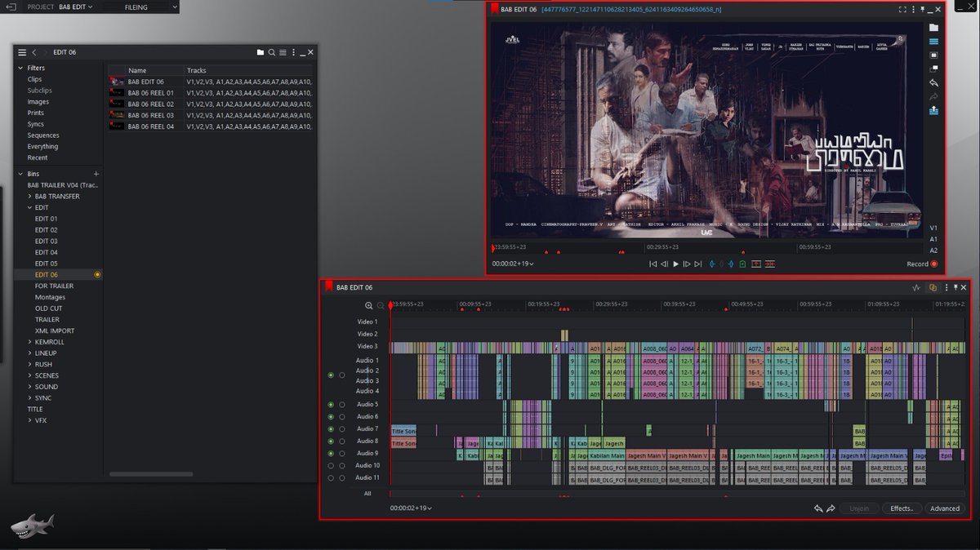
Task: Expand the BAB TRANSFER bin
Action: [x=30, y=197]
